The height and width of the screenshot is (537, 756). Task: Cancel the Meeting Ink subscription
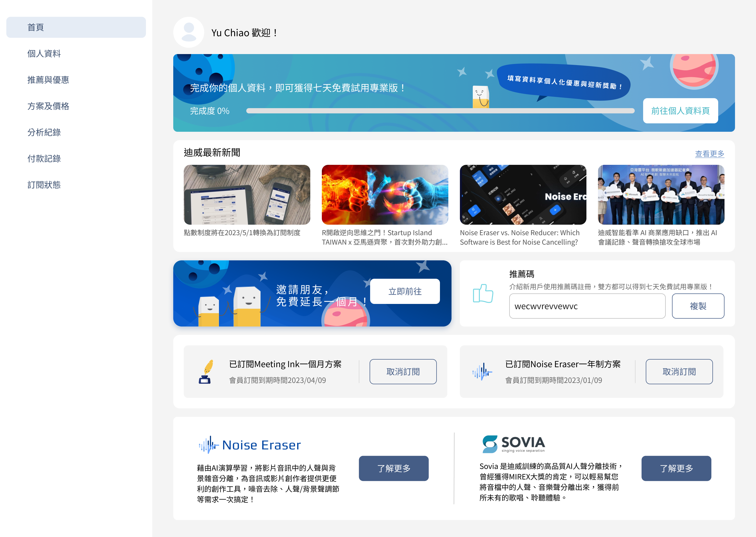(403, 372)
